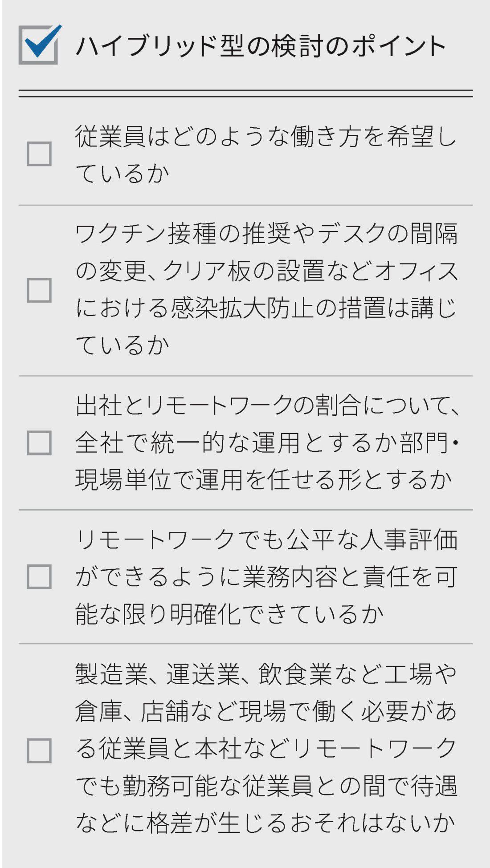
Task: Click the text line でも勤務可能な従業員との間で待遇
Action: (265, 786)
